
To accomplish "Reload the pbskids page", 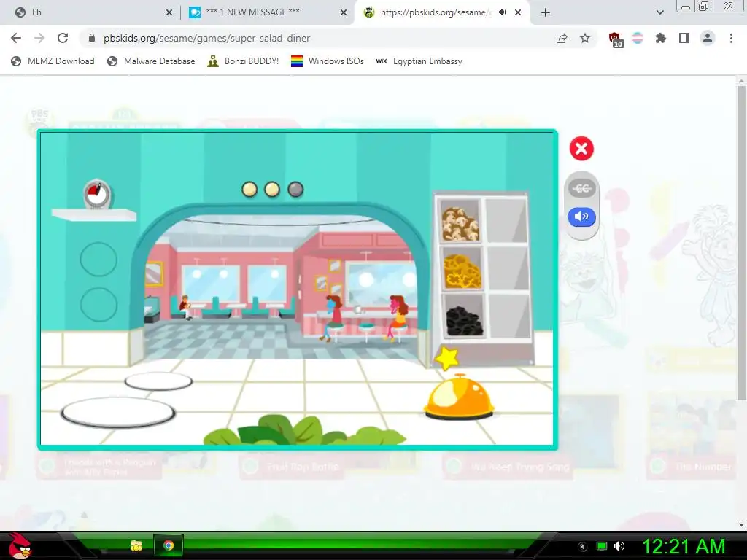I will pyautogui.click(x=63, y=38).
